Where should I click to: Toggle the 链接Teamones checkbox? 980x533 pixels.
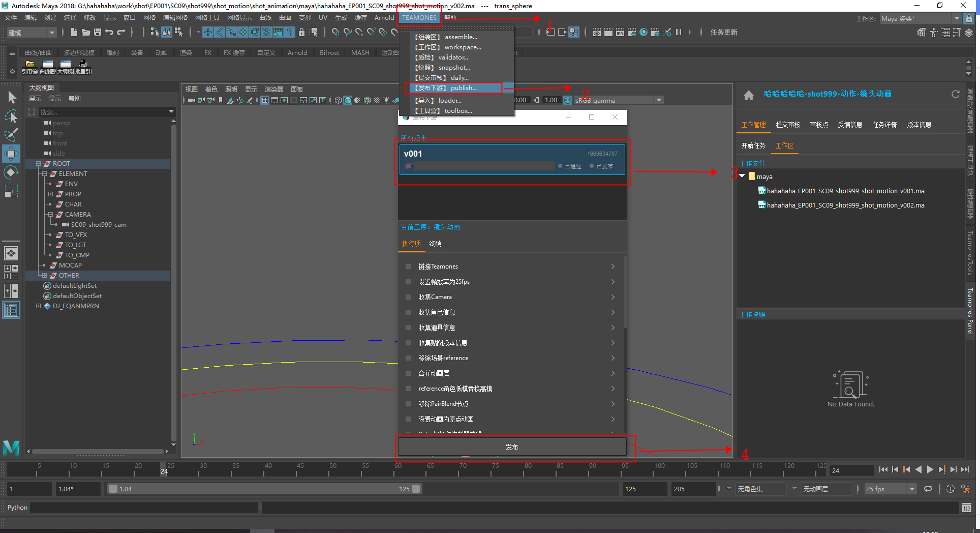pyautogui.click(x=408, y=266)
